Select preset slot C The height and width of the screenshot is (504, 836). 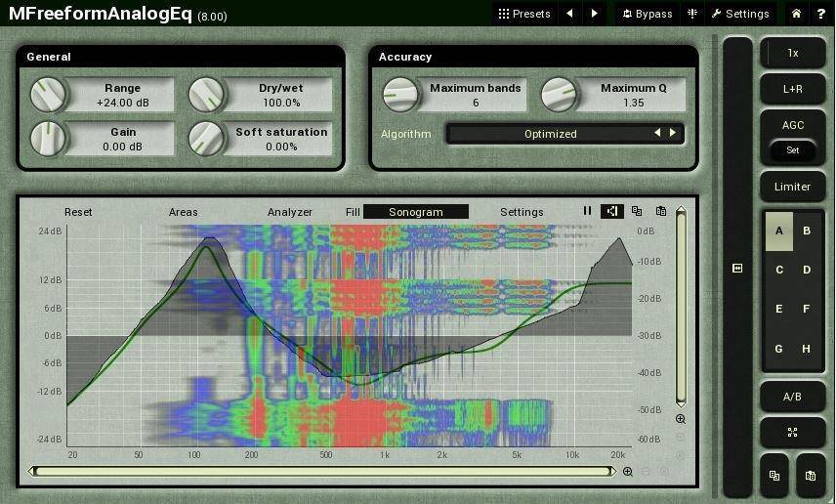(779, 270)
